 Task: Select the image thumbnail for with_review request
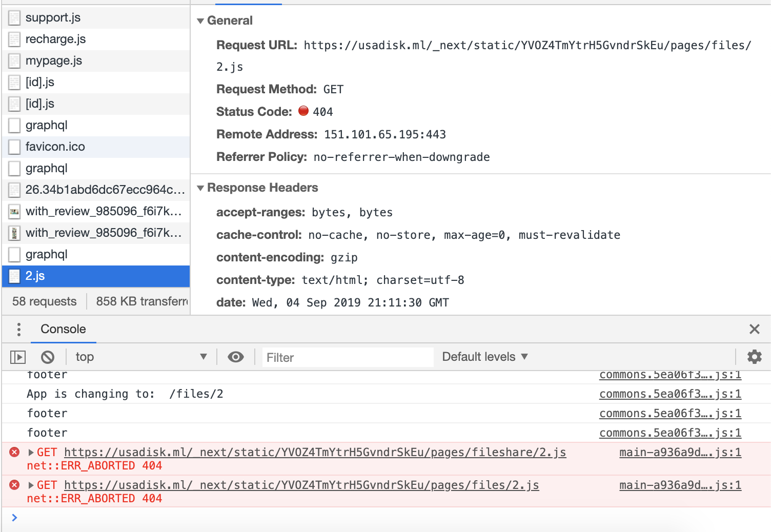pos(13,211)
